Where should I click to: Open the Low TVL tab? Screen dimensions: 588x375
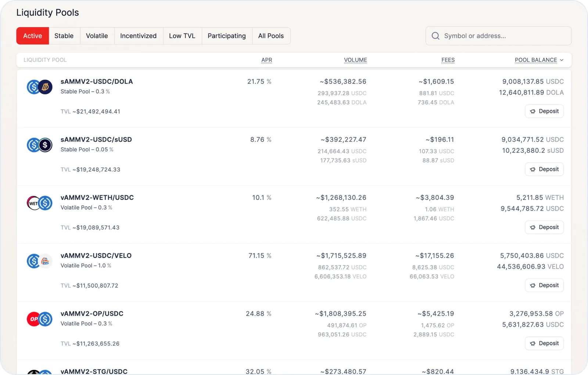pyautogui.click(x=182, y=36)
